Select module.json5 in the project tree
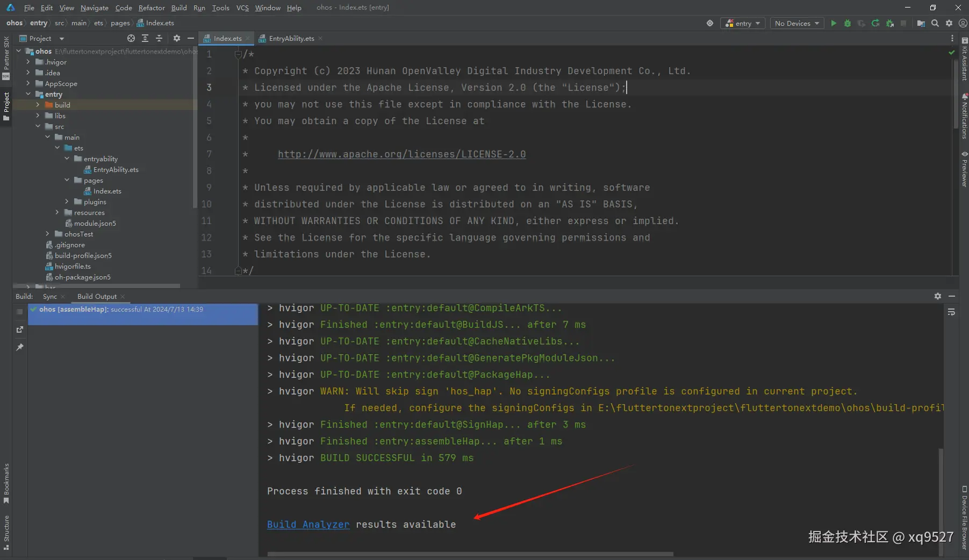Screen dimensions: 969x560 point(95,223)
